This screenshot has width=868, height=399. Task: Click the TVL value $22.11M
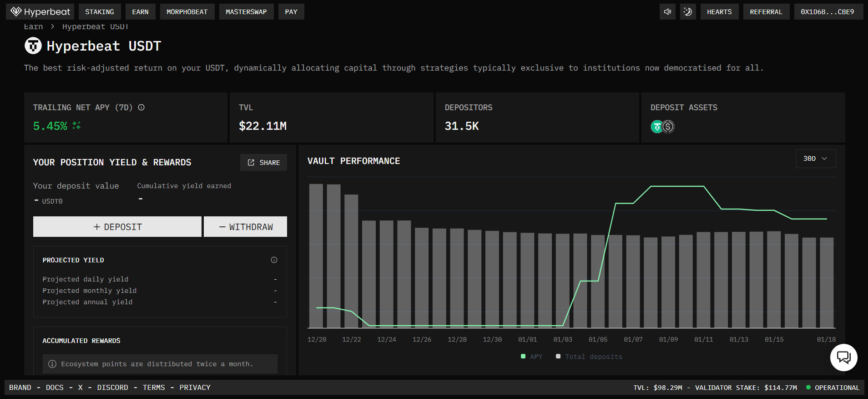(263, 126)
